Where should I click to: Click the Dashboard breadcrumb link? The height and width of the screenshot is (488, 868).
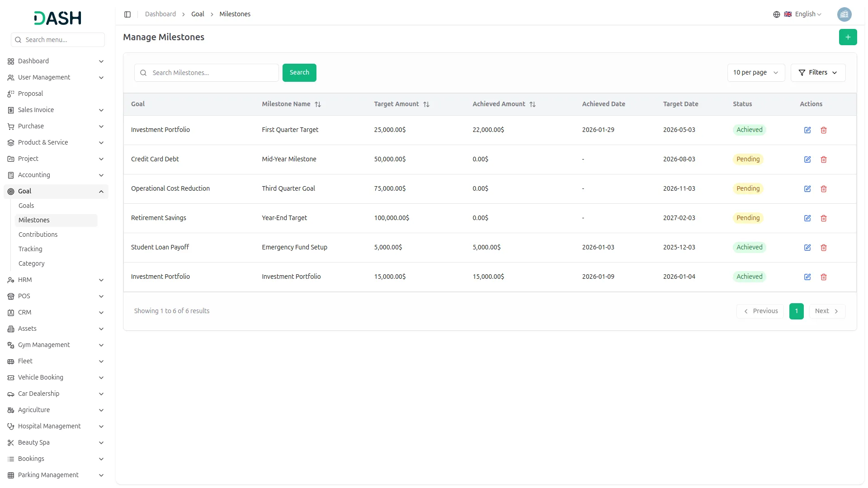pos(160,14)
